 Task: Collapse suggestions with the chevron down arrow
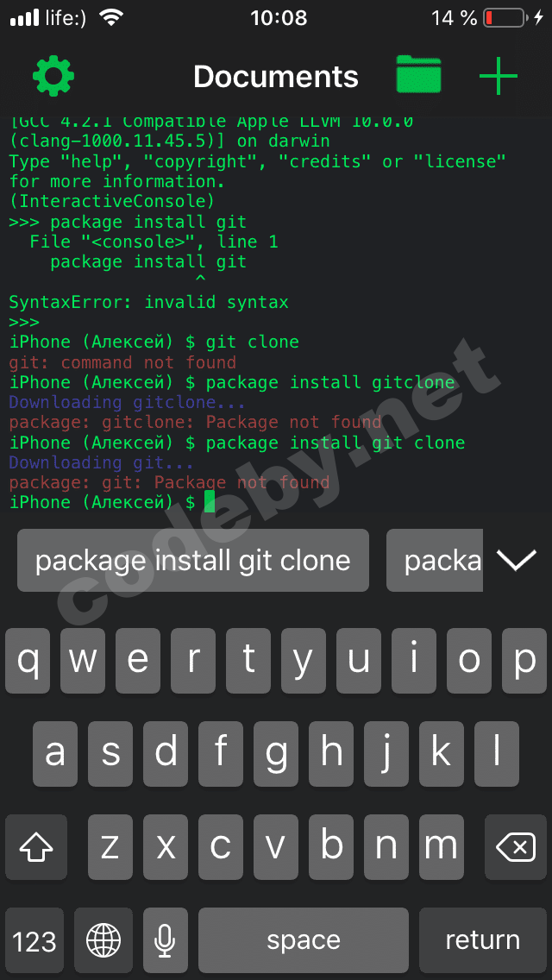[x=517, y=560]
